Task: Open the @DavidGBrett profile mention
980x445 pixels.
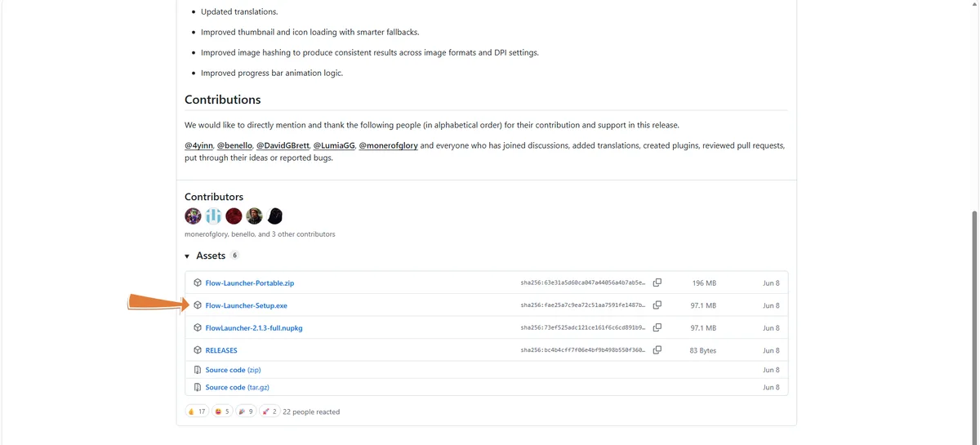Action: tap(283, 145)
